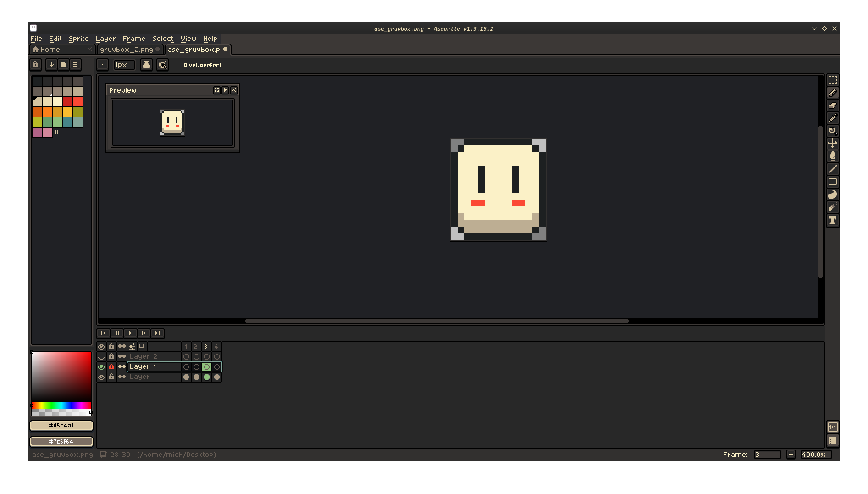Center the Preview window view
This screenshot has width=868, height=494.
[x=217, y=90]
